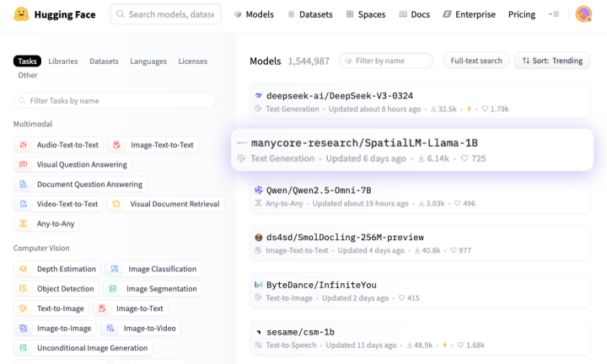Click the ds4sd organization avatar icon
The image size is (607, 364).
coord(259,237)
